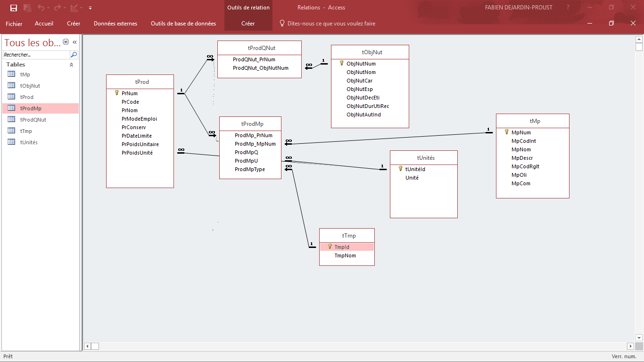Open the Fichier menu
Screen dimensions: 644x362
point(14,24)
